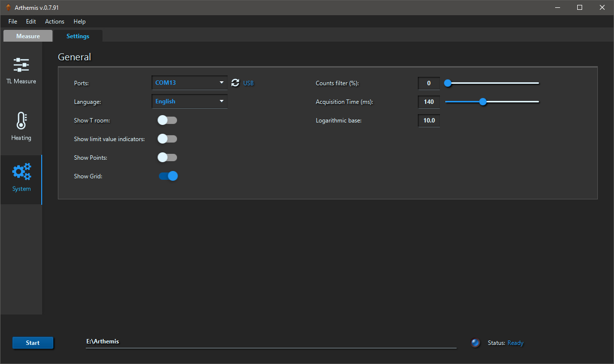This screenshot has width=614, height=364.
Task: Click the General section heading
Action: point(75,57)
